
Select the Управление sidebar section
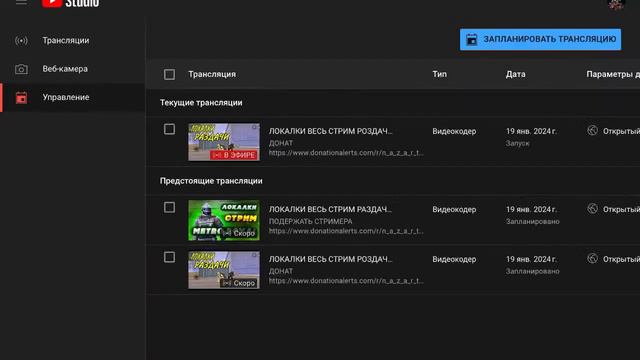coord(73,98)
